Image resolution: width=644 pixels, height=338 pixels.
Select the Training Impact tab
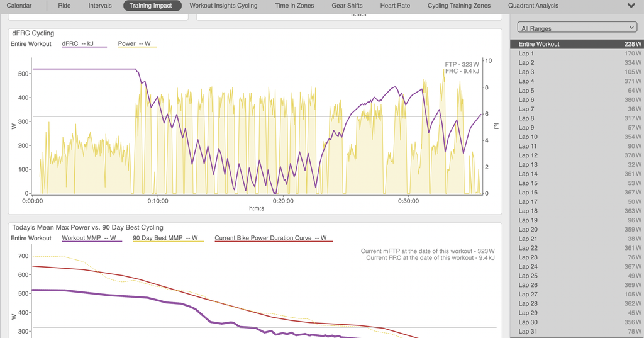coord(152,5)
